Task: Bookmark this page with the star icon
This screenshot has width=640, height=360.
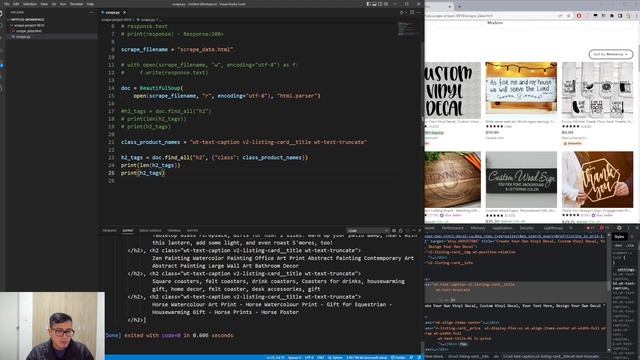Action: (569, 16)
